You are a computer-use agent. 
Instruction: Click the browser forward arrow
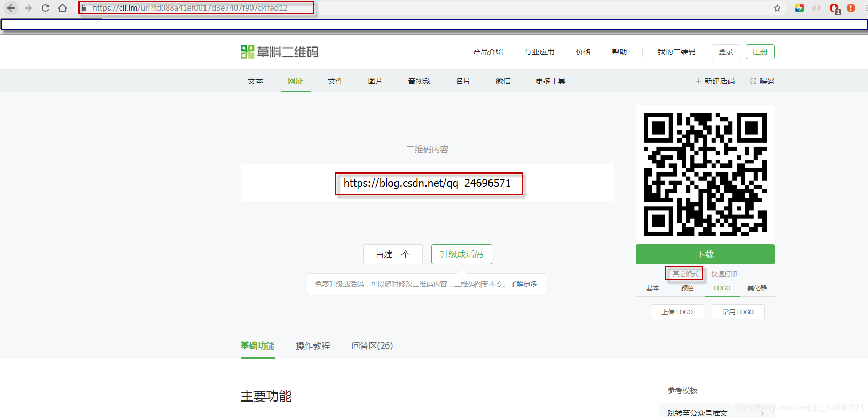pos(28,8)
